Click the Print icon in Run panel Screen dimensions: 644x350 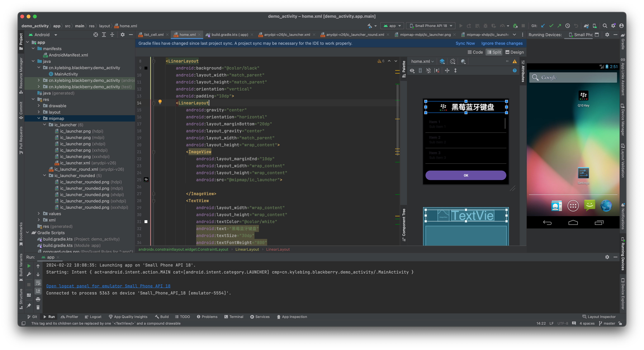tap(38, 299)
